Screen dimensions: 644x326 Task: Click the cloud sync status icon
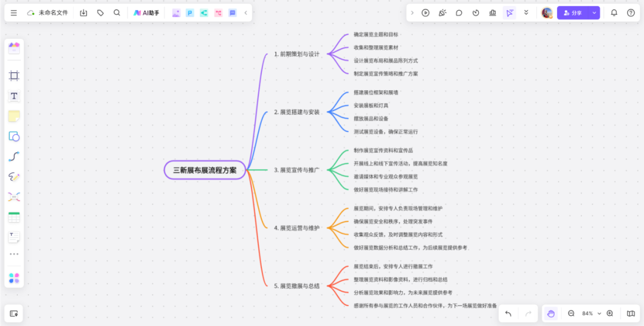[31, 13]
